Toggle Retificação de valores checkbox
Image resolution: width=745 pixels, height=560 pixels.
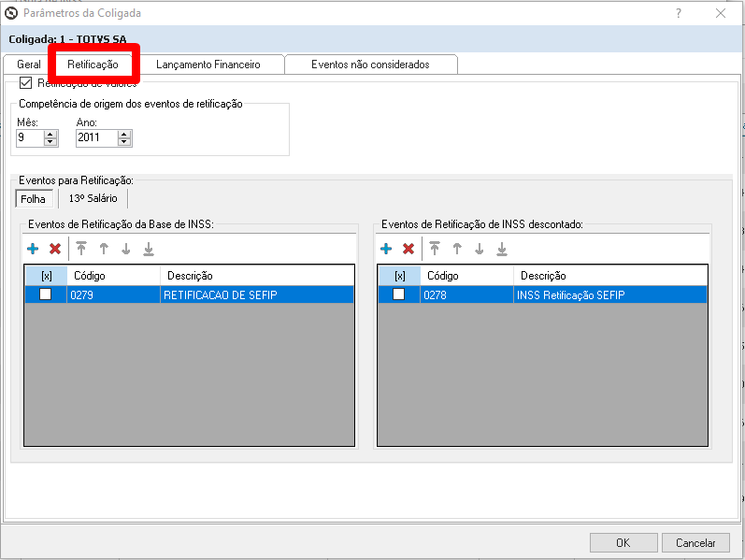pyautogui.click(x=25, y=82)
